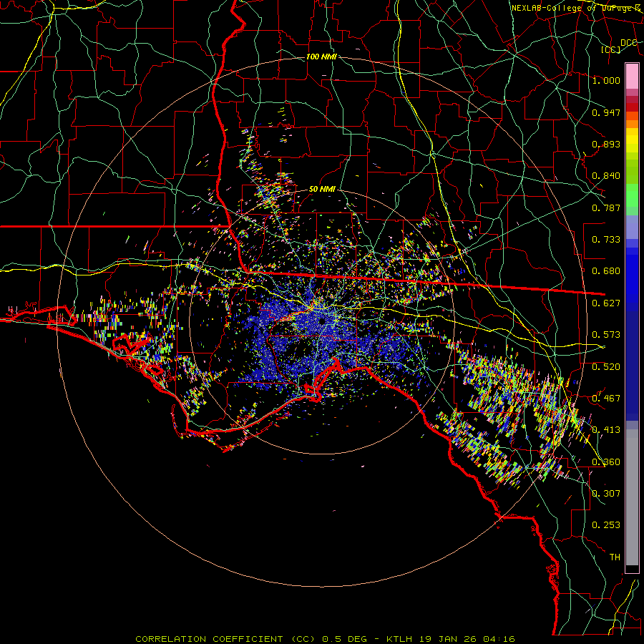Screen dimensions: 644x644
Task: Click the pink band of the color bar
Action: pyautogui.click(x=632, y=77)
